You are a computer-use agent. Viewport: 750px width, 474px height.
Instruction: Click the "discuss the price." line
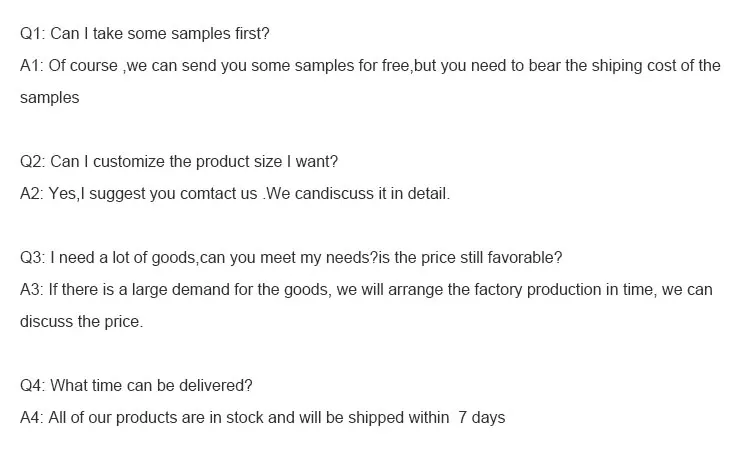82,322
